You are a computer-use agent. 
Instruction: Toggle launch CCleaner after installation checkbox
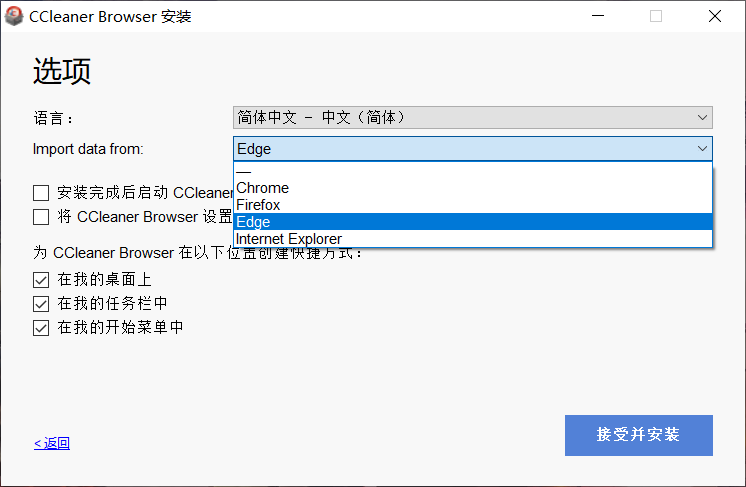(41, 193)
